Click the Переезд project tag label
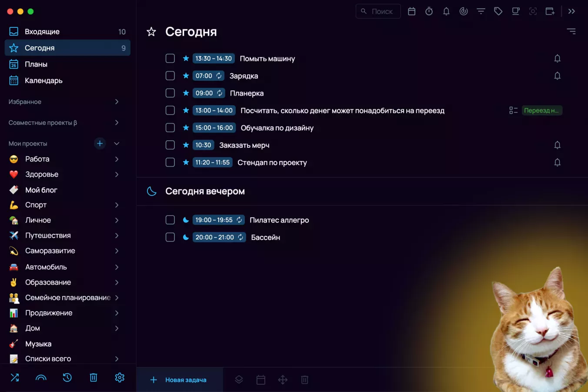Image resolution: width=588 pixels, height=392 pixels. pos(541,110)
